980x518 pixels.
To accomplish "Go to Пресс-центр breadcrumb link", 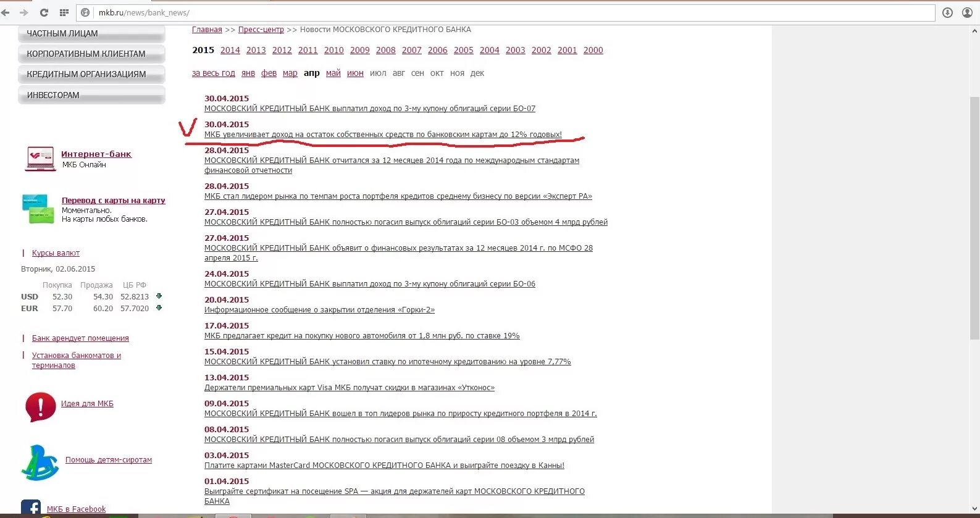I will pos(261,30).
